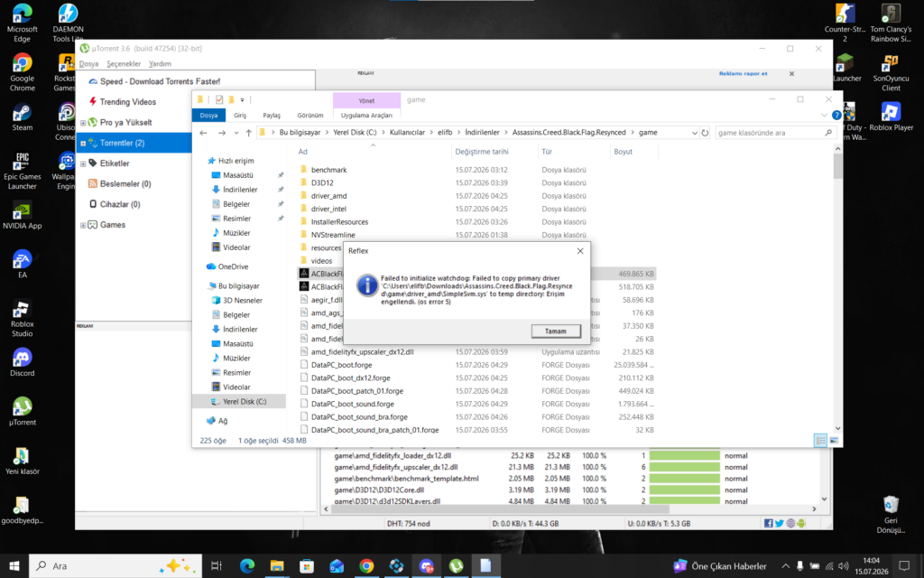Open the Dosya tab in File Explorer ribbon

(208, 115)
